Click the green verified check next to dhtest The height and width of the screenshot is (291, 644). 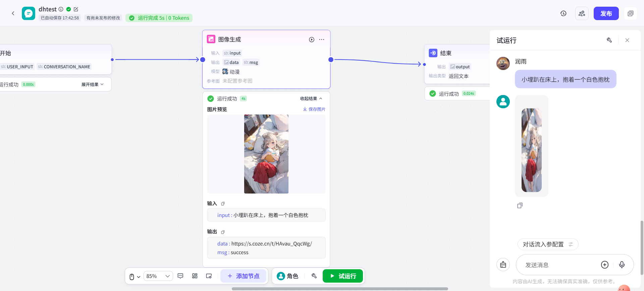click(x=69, y=9)
